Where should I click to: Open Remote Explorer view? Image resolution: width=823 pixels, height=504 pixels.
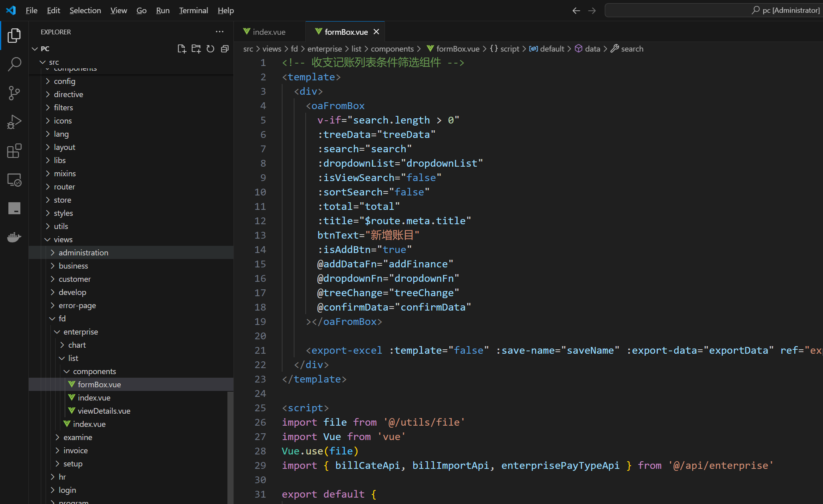[14, 179]
